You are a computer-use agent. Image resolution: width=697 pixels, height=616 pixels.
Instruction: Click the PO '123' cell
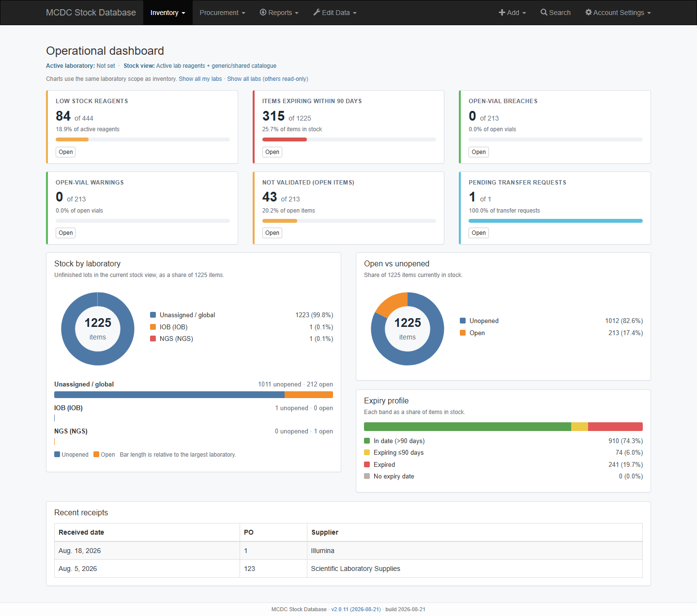point(273,569)
